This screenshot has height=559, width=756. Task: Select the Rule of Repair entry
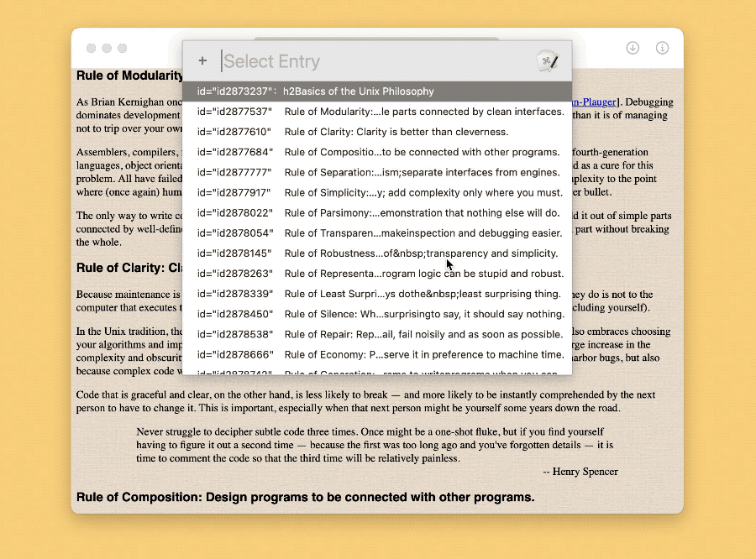click(377, 334)
